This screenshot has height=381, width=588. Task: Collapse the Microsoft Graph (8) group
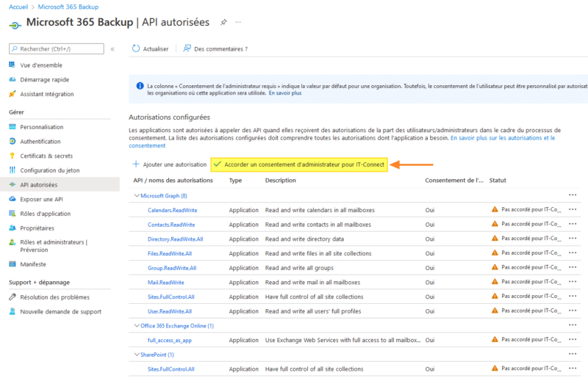click(x=137, y=195)
